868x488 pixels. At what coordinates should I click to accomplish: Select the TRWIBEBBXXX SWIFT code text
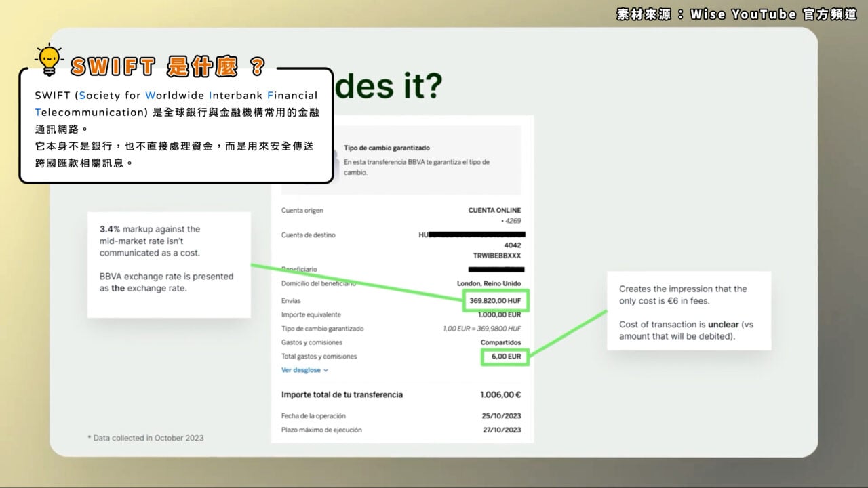(497, 256)
